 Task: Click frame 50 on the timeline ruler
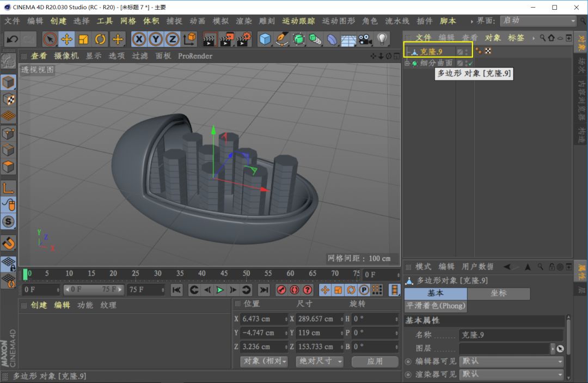coord(246,273)
